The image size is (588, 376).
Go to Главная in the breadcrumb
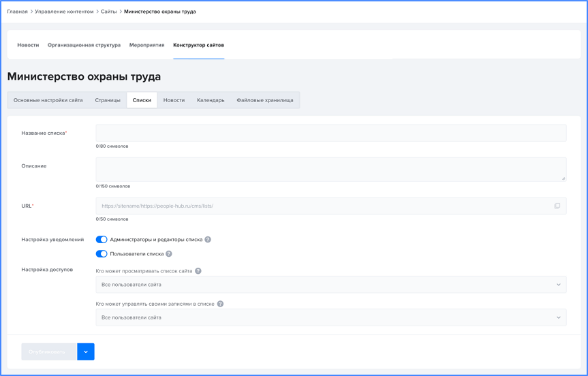click(17, 12)
